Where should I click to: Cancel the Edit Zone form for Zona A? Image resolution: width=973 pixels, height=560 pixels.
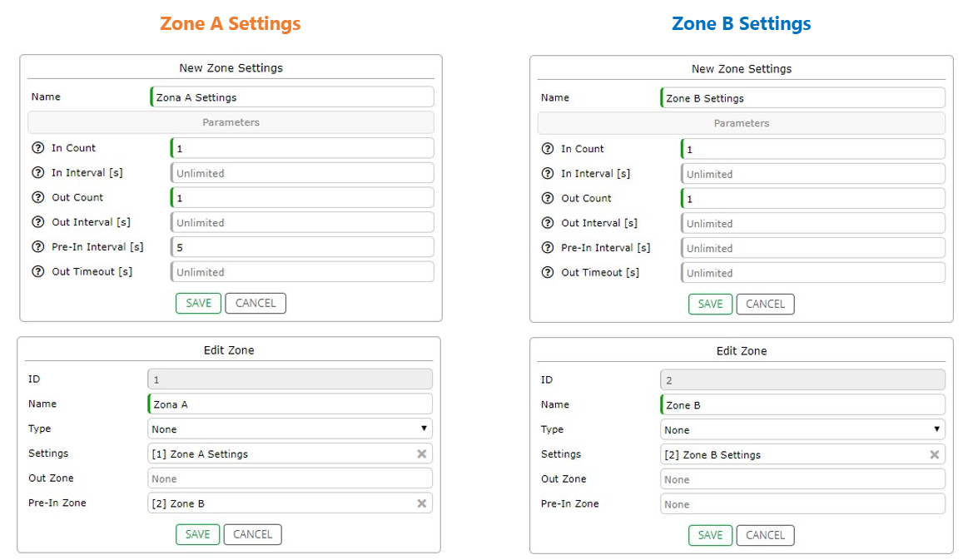252,534
